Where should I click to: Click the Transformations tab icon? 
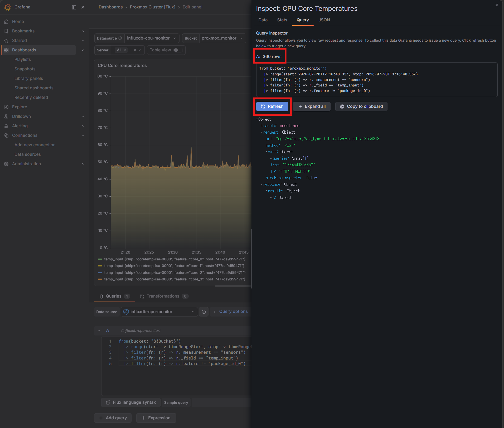tap(142, 296)
